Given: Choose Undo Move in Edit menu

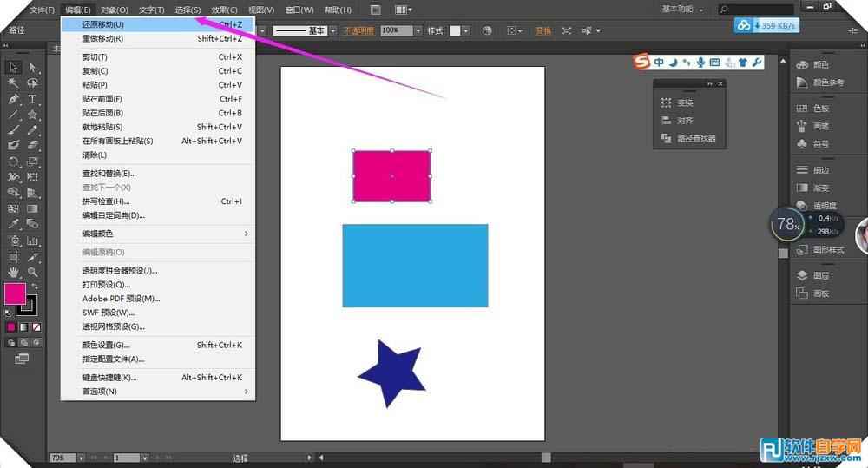Looking at the screenshot, I should pos(158,24).
